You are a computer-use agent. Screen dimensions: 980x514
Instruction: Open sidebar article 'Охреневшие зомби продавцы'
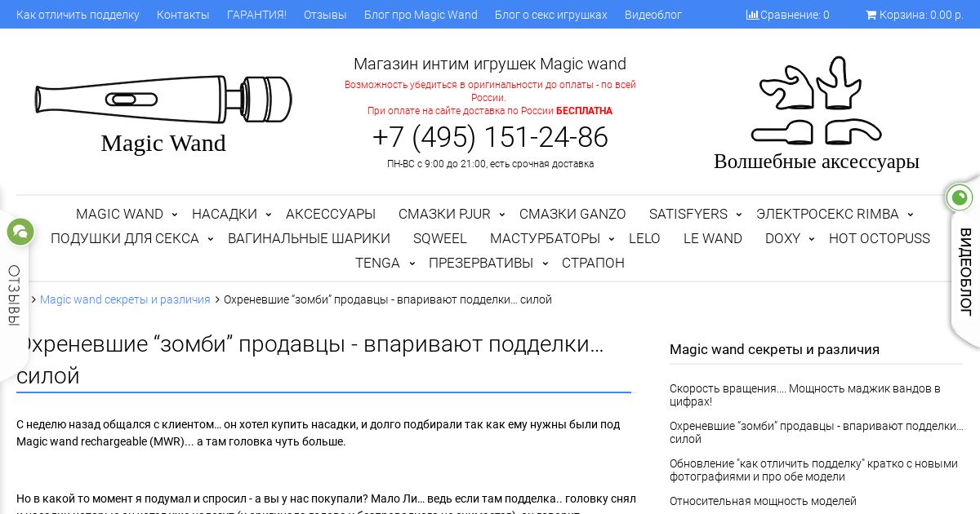(x=817, y=432)
